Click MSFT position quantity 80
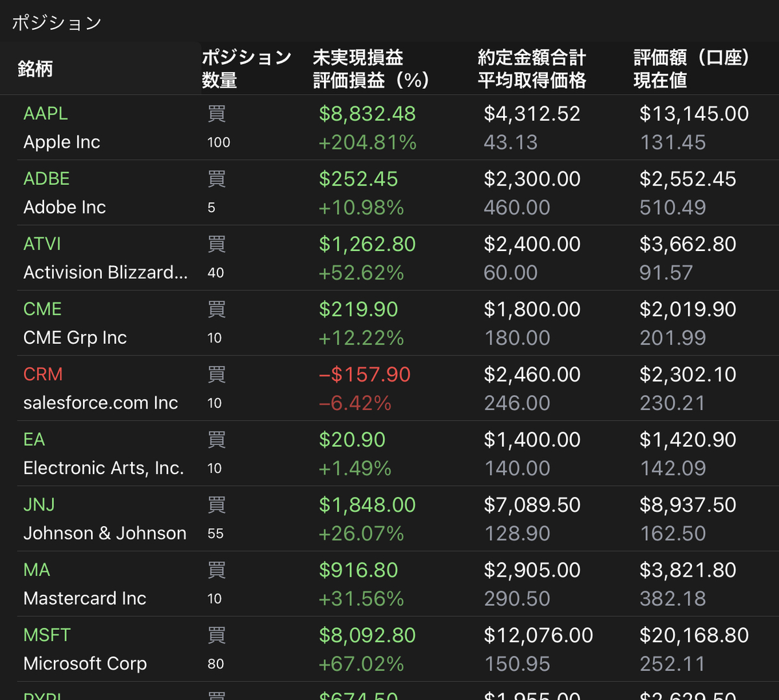This screenshot has height=700, width=779. (x=216, y=664)
